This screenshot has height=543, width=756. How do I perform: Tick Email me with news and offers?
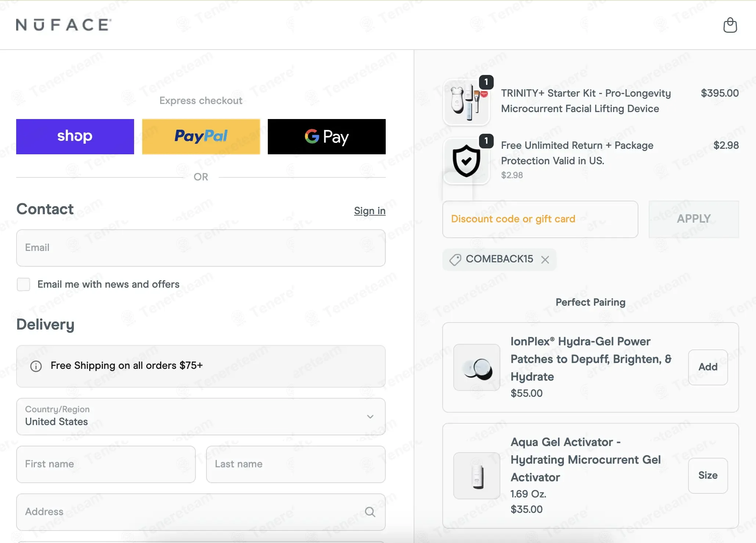[x=24, y=284]
